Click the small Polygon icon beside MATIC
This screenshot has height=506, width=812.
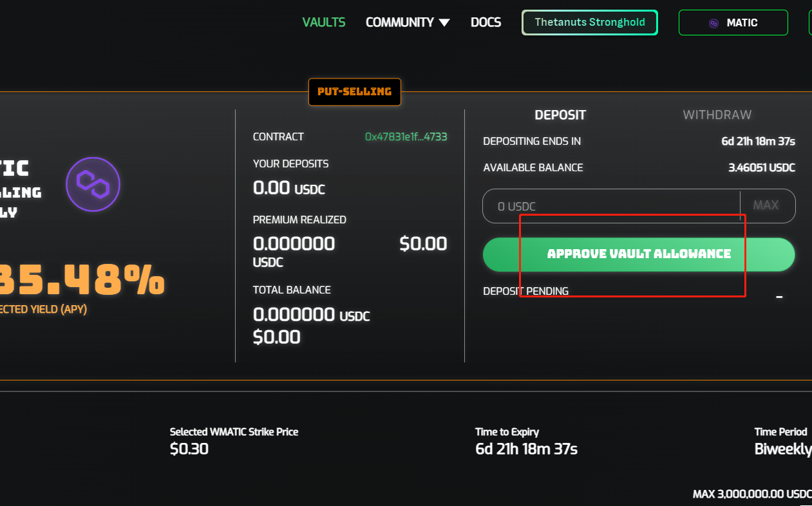[713, 23]
